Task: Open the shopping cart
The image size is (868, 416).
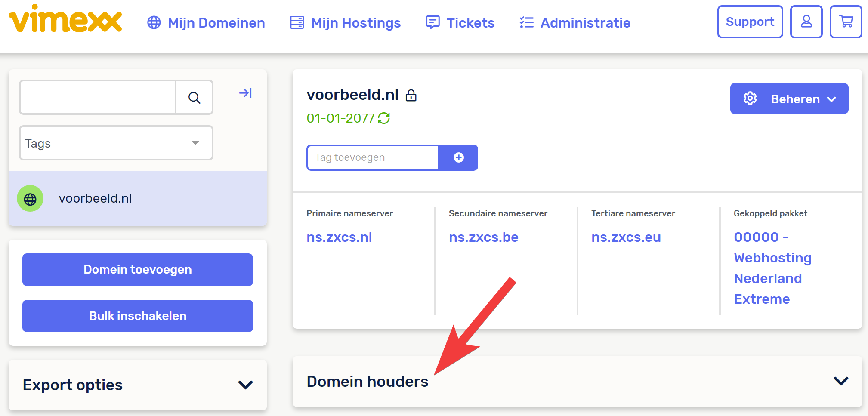Action: [846, 22]
